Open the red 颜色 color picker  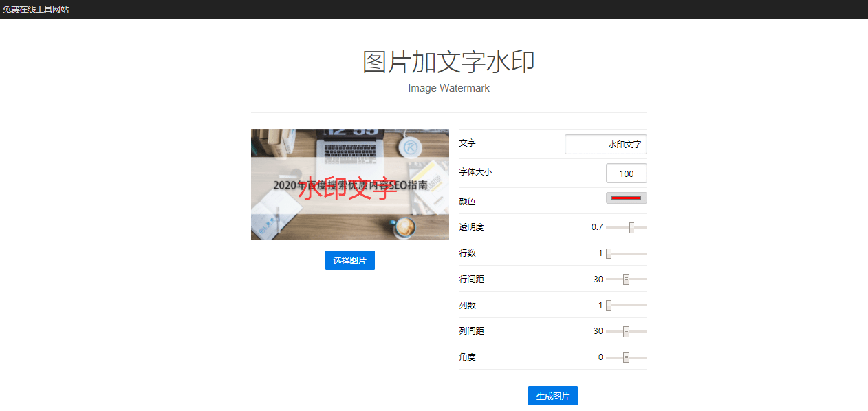627,198
